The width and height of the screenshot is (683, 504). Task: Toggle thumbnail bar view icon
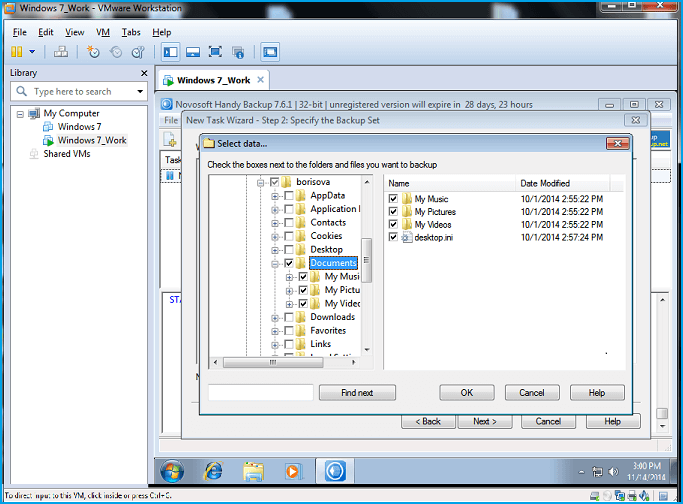pyautogui.click(x=193, y=52)
